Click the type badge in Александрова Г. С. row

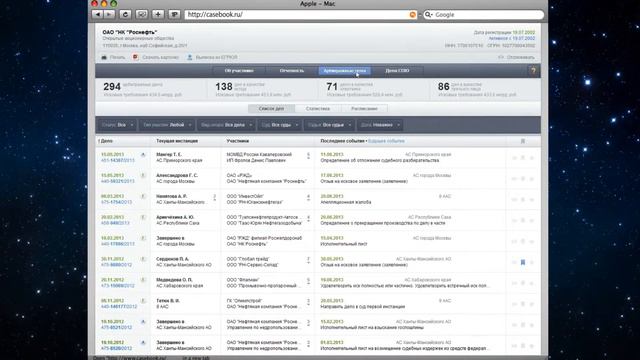tap(143, 176)
